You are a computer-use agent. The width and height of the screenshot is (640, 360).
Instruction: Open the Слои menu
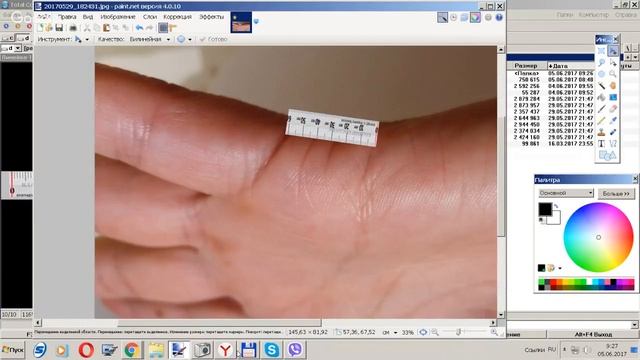click(x=150, y=17)
